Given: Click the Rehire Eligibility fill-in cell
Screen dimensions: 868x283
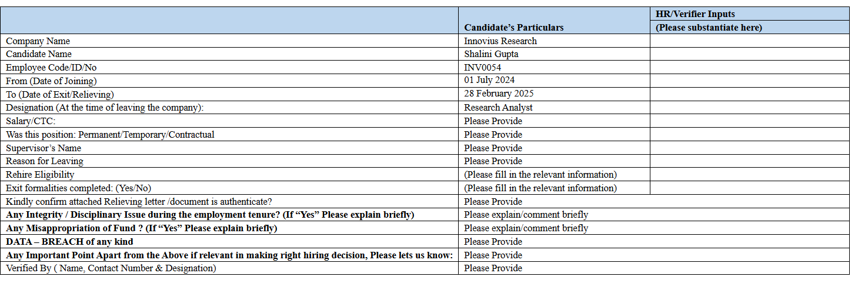Looking at the screenshot, I should pos(540,175).
